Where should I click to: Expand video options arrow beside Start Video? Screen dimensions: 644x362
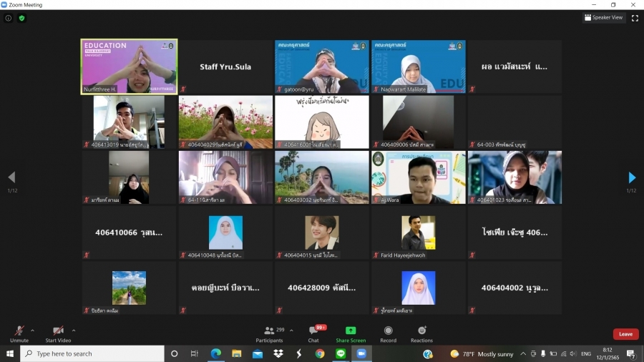tap(74, 331)
